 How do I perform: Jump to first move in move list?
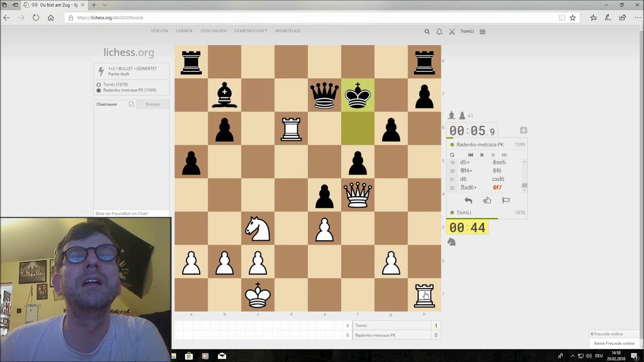click(470, 155)
